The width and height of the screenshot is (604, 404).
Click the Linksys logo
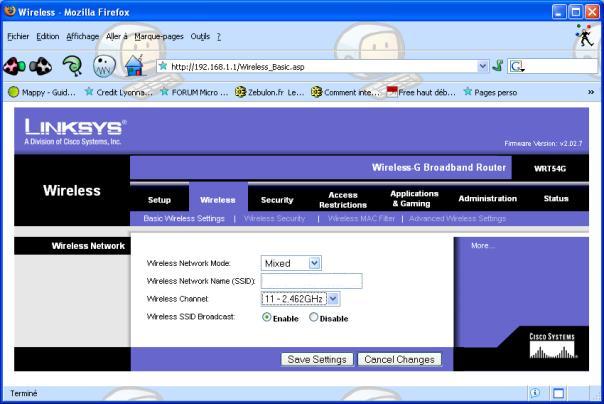75,131
